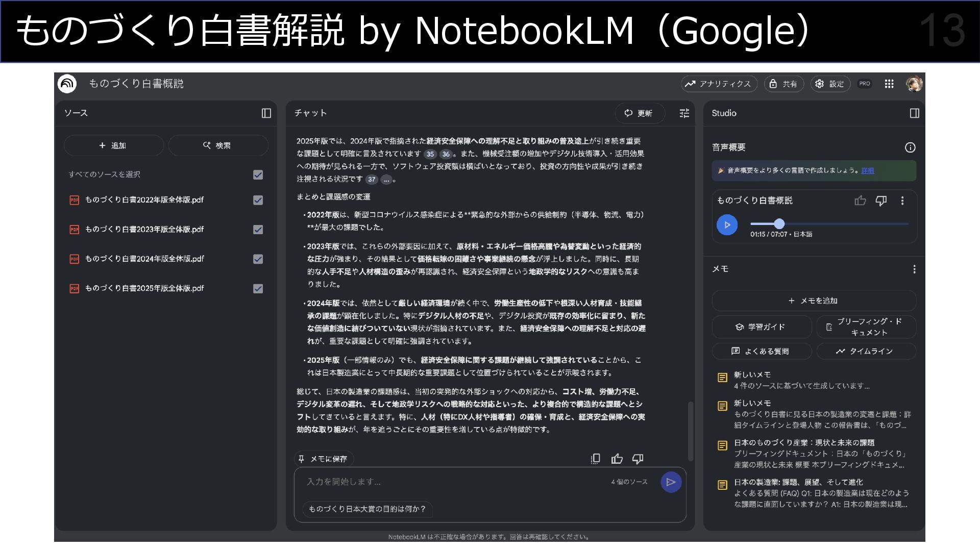Screen dimensions: 980x551
Task: Click メモを追加 button
Action: point(814,301)
